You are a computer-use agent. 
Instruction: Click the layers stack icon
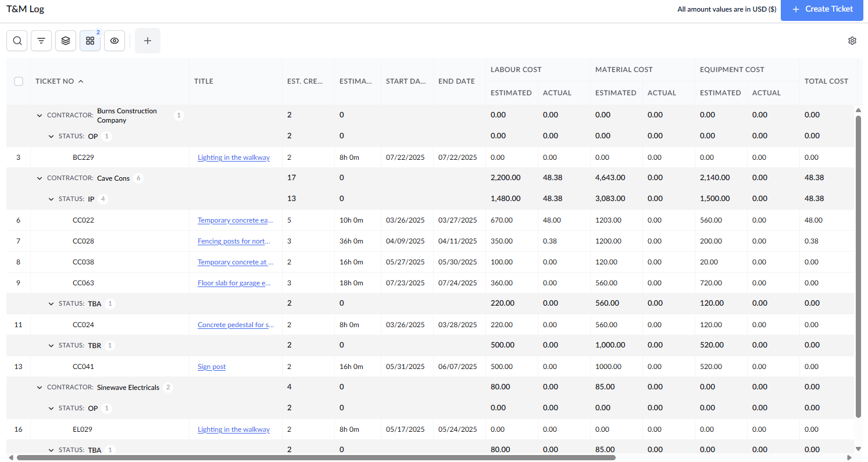coord(66,41)
